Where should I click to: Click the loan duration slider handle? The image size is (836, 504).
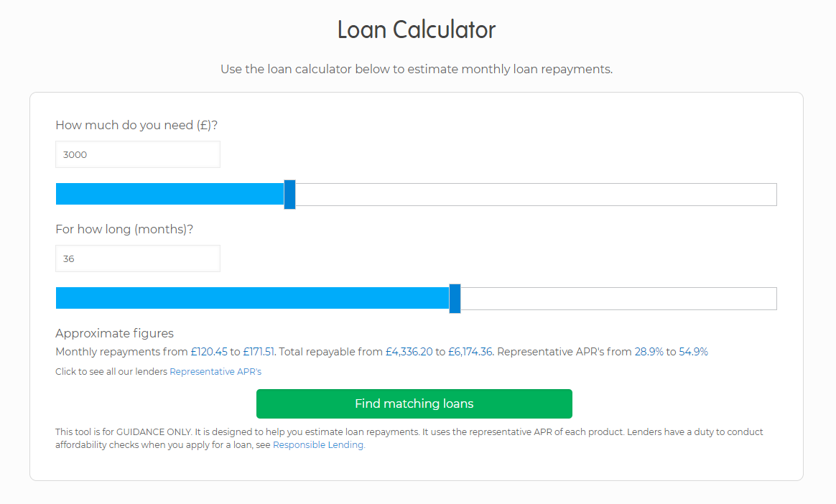click(x=455, y=299)
